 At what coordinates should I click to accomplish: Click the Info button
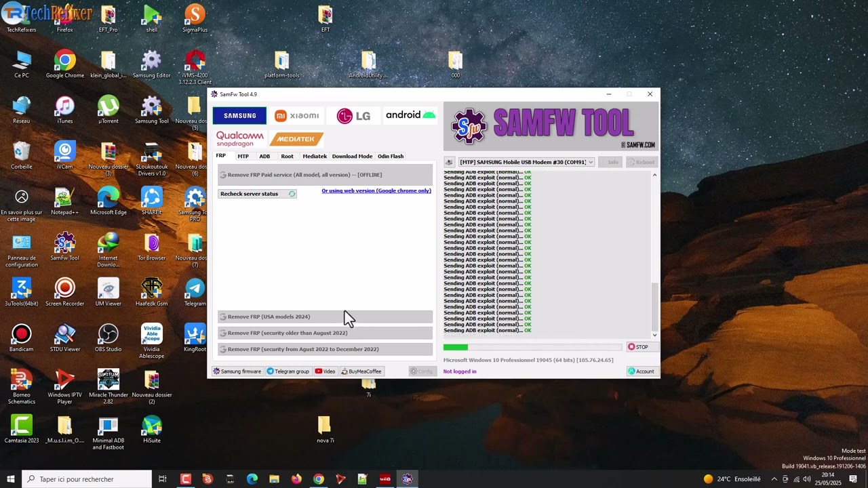click(x=610, y=162)
